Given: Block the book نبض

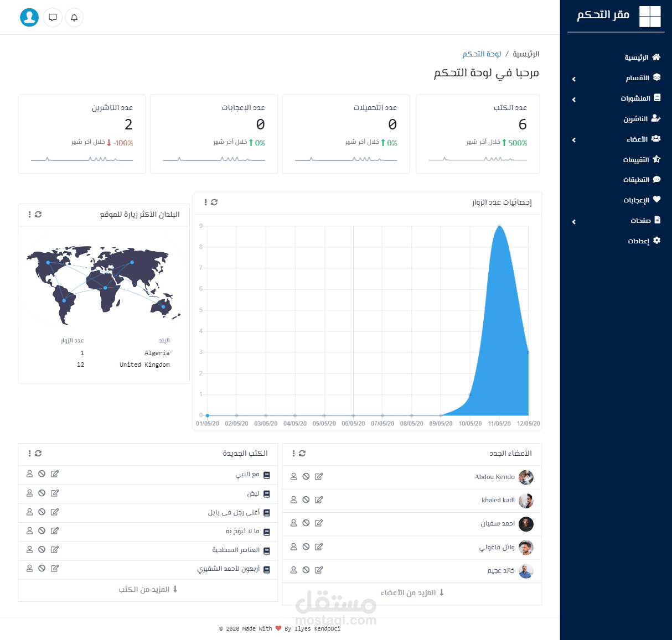Looking at the screenshot, I should [x=42, y=493].
